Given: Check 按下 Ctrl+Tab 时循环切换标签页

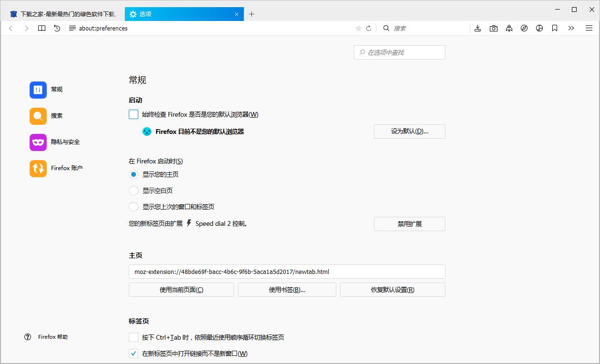Looking at the screenshot, I should (133, 337).
